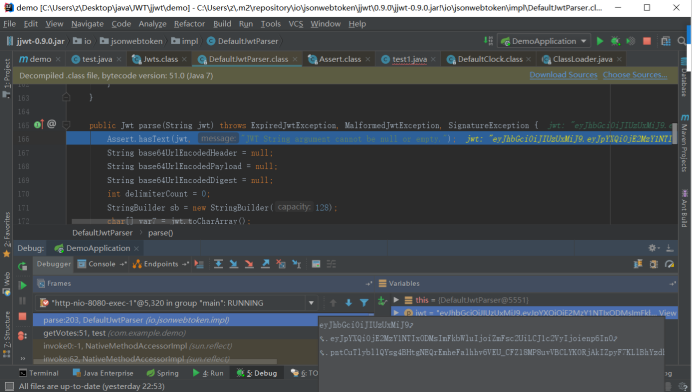The image size is (692, 392).
Task: Click the Choose Sources... link
Action: click(x=635, y=75)
